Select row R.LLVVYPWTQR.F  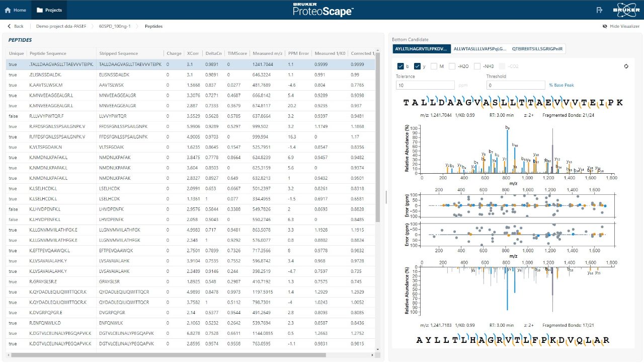click(x=191, y=116)
